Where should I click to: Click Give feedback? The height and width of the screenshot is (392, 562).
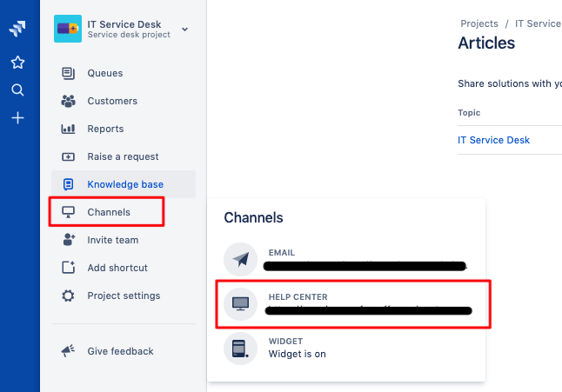[124, 351]
